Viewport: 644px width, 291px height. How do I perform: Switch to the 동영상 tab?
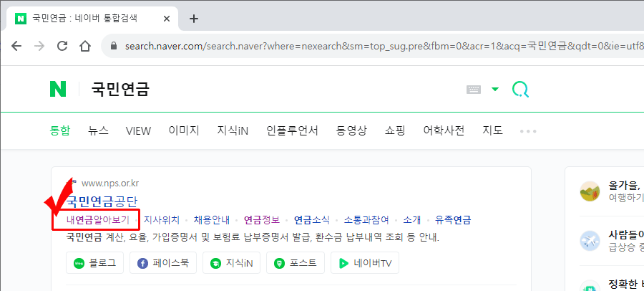click(x=351, y=131)
